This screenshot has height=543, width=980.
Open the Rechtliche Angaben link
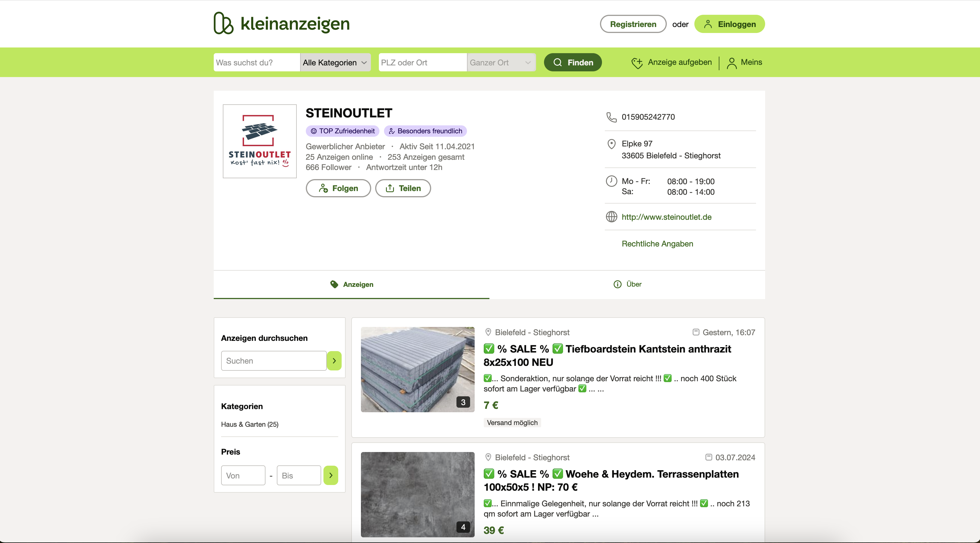(x=657, y=244)
